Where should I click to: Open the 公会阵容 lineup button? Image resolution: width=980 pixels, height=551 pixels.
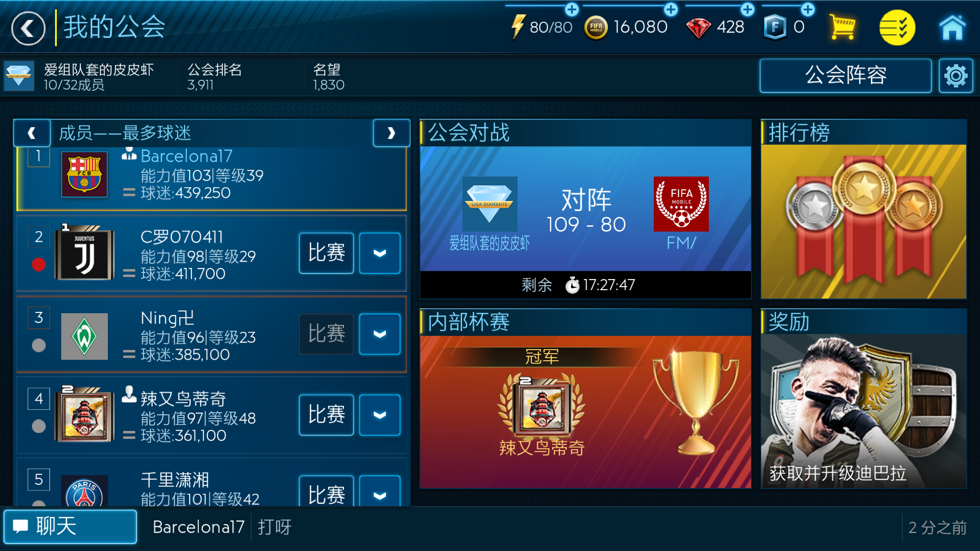[x=846, y=76]
